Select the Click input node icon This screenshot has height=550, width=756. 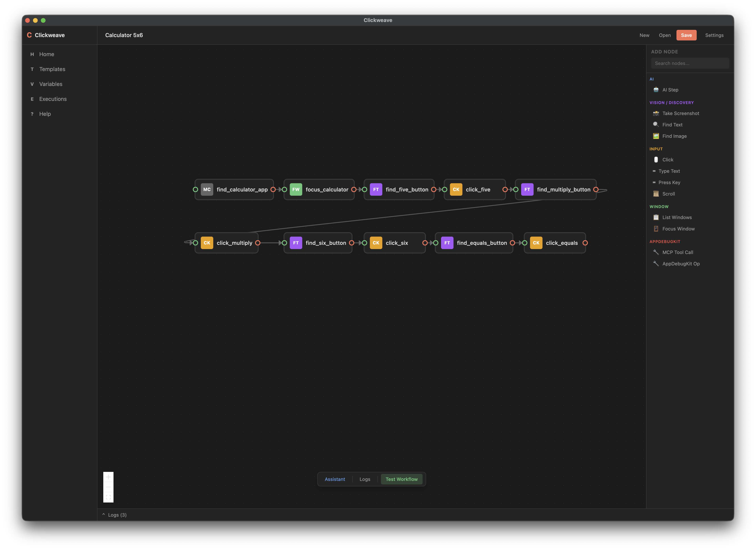coord(656,160)
